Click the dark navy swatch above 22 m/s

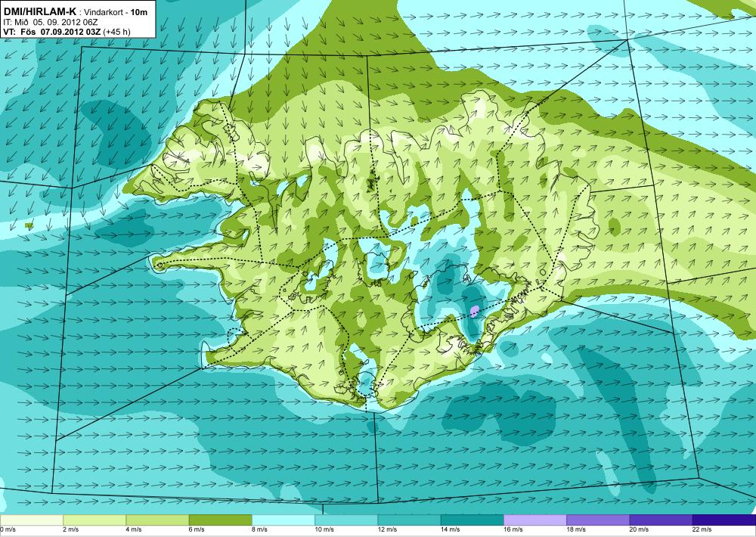[x=724, y=520]
